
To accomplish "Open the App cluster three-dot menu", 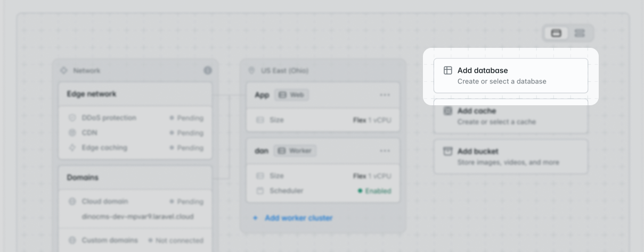I will point(385,95).
